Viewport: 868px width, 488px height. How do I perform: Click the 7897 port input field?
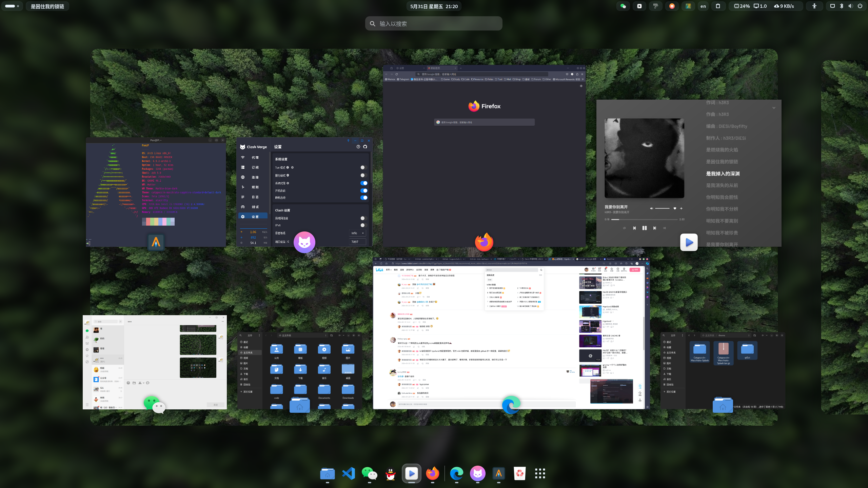[357, 242]
